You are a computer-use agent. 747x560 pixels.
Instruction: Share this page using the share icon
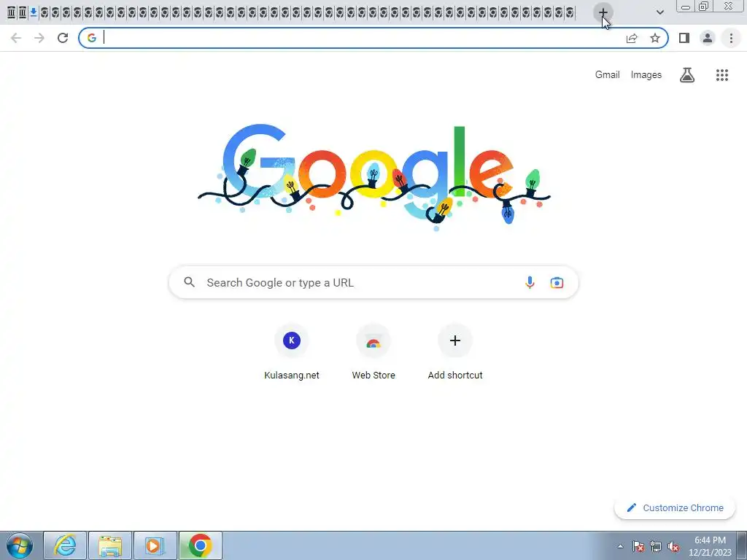632,38
